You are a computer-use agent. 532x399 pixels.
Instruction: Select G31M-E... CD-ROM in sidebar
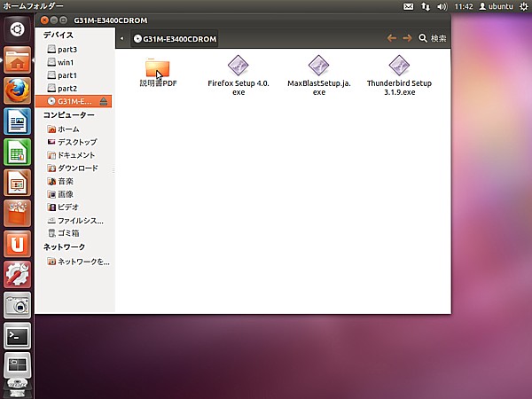tap(74, 101)
